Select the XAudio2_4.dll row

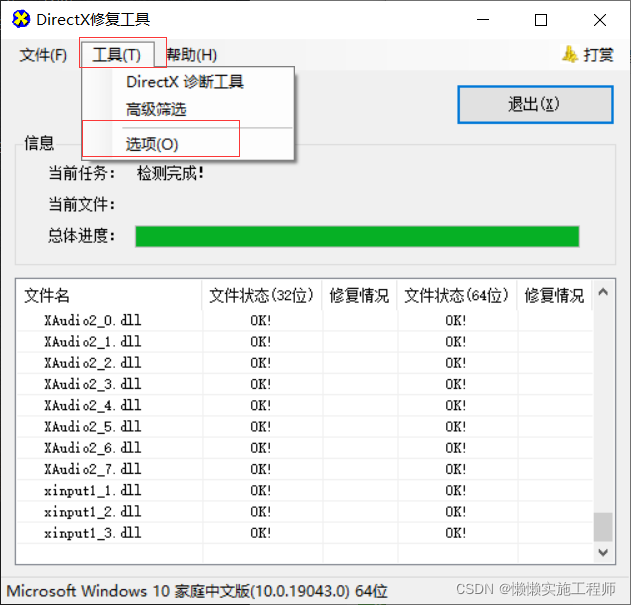point(305,405)
